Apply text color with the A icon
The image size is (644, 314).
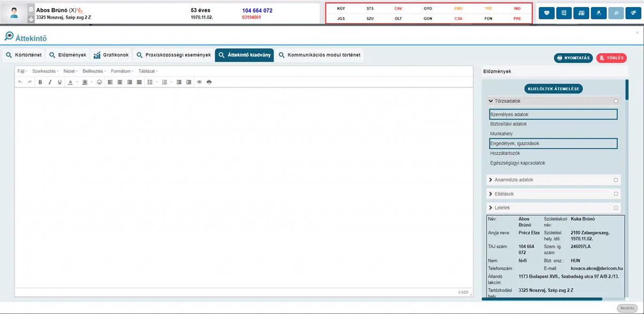[70, 82]
